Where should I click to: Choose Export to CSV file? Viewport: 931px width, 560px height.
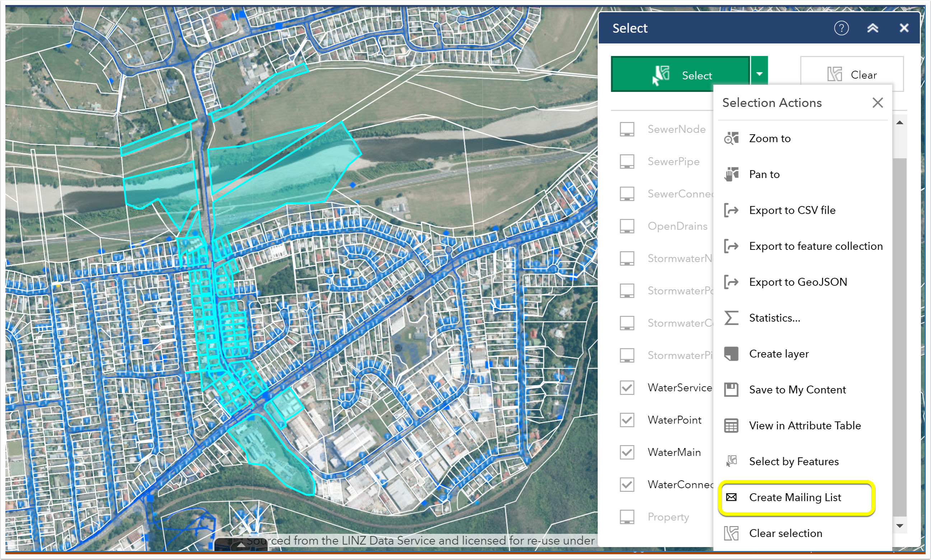click(x=792, y=210)
